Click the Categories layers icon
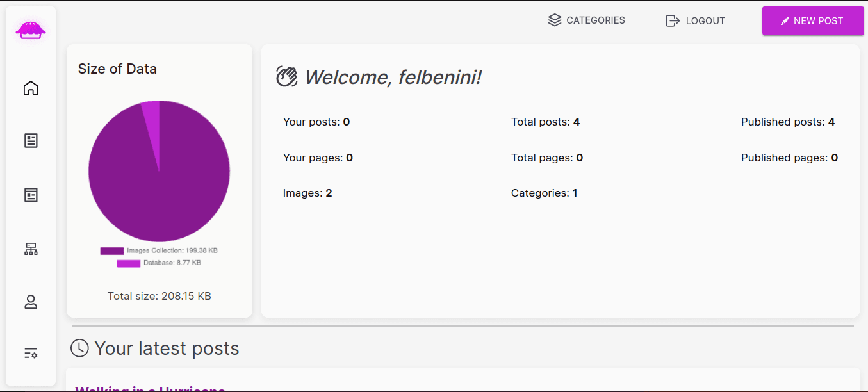The height and width of the screenshot is (392, 868). (x=555, y=20)
